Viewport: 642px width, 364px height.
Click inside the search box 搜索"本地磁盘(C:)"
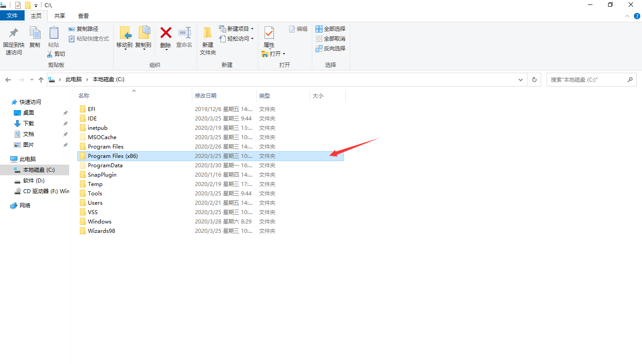[589, 79]
